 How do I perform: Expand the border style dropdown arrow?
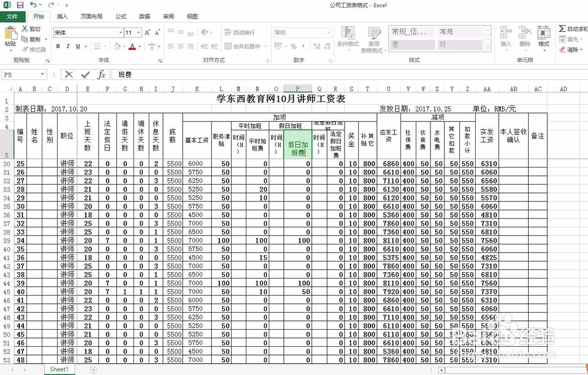click(105, 46)
